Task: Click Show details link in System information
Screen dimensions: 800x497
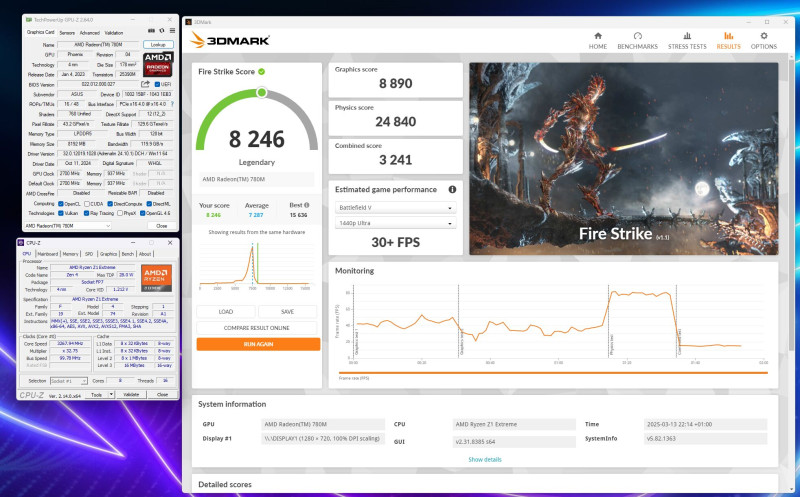Action: tap(485, 460)
